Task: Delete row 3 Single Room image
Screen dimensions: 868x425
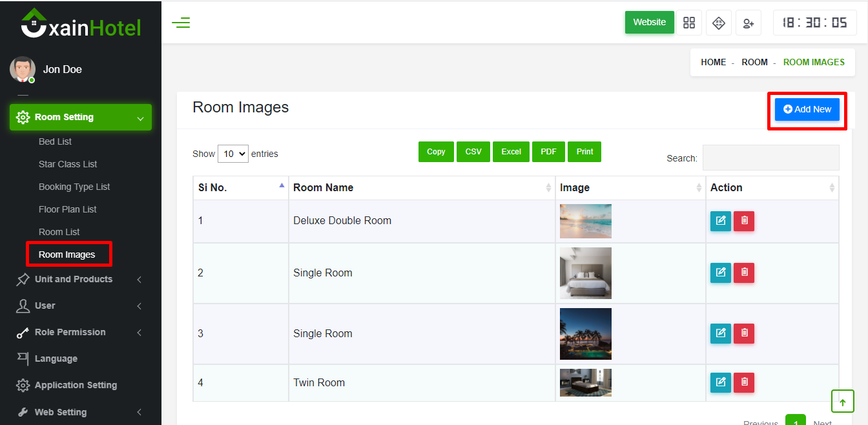Action: click(744, 333)
